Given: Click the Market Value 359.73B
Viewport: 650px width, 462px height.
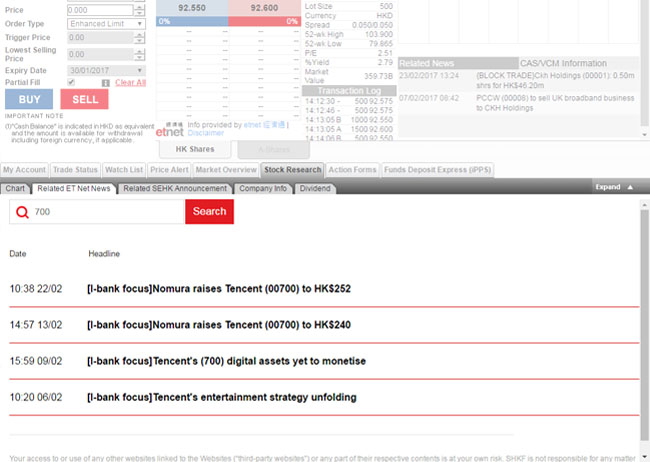Looking at the screenshot, I should pos(378,76).
